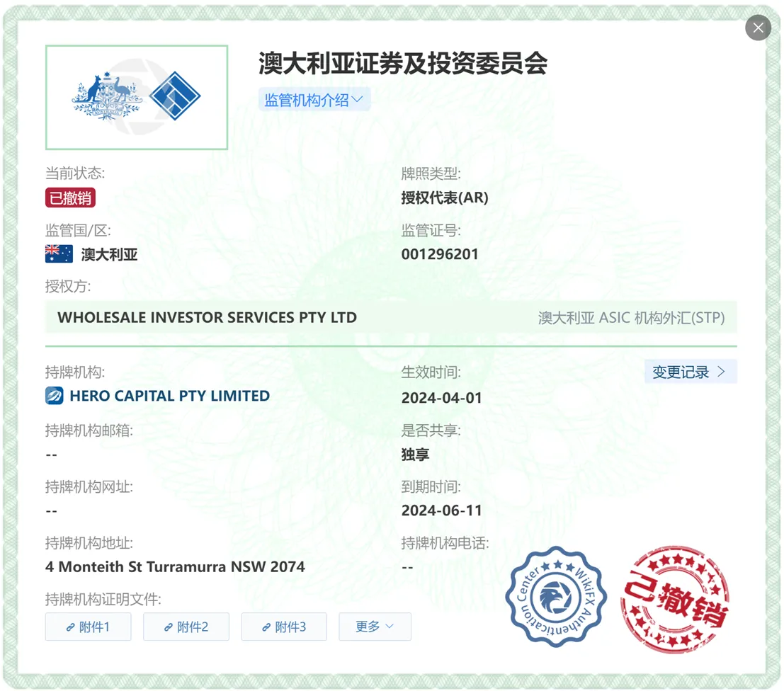Expand the 更多 attachments dropdown
This screenshot has height=691, width=784.
375,627
